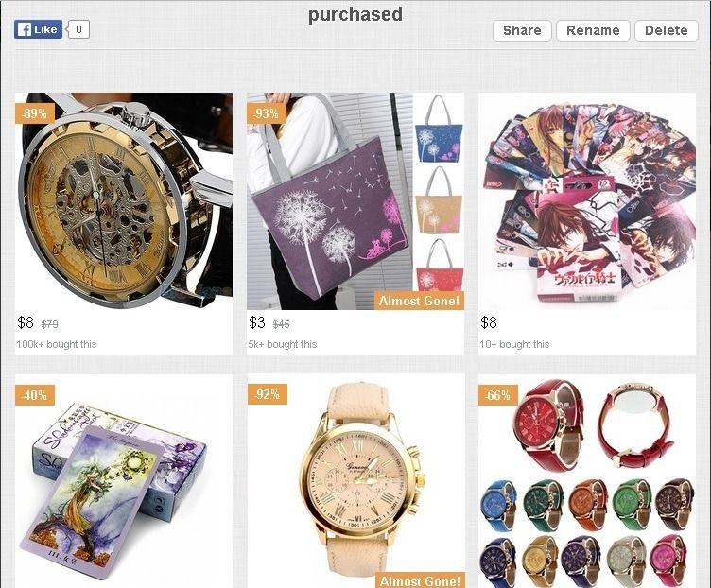Open the multicolor Geneva watches product
711x588 pixels.
587,481
